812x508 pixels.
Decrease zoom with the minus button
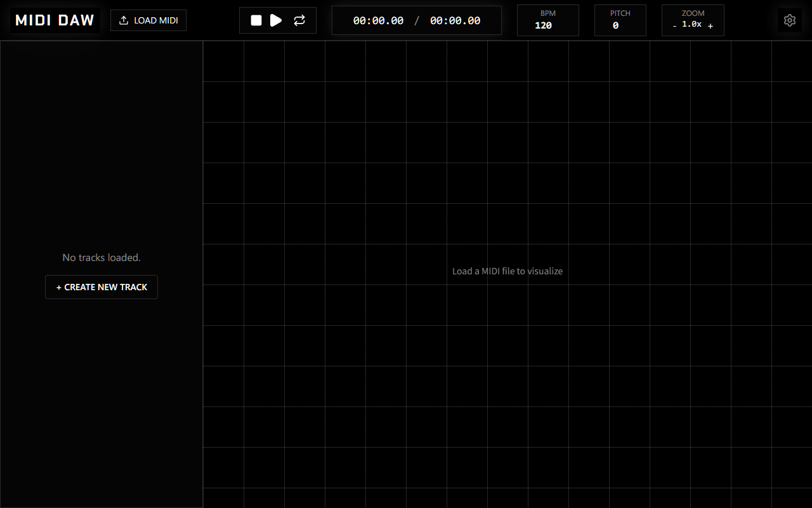click(x=674, y=26)
